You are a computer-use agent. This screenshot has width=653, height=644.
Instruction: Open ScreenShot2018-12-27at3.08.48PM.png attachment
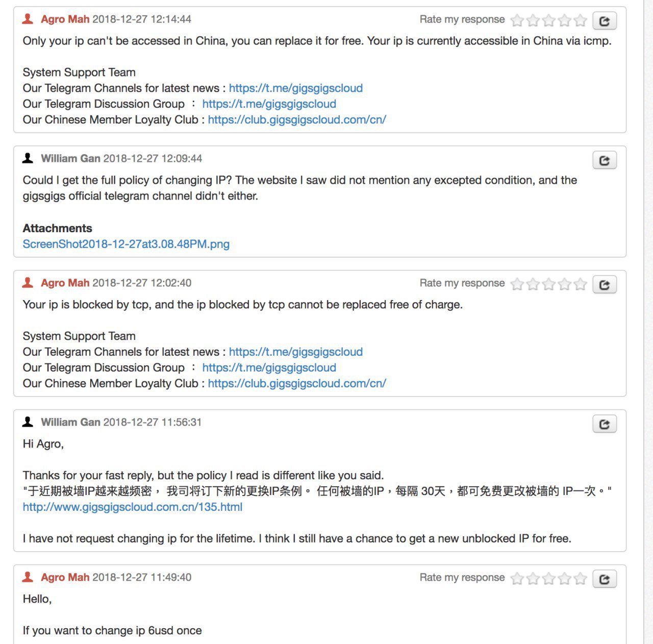pyautogui.click(x=126, y=244)
